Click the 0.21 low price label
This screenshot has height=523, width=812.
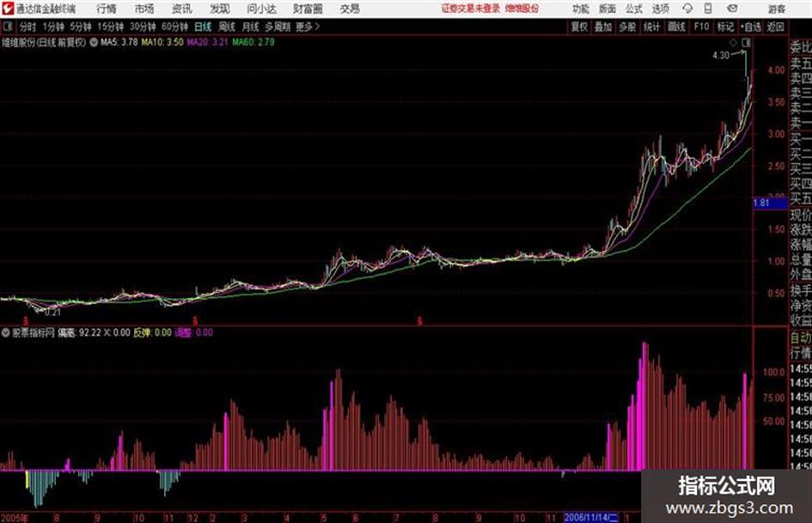coord(52,313)
